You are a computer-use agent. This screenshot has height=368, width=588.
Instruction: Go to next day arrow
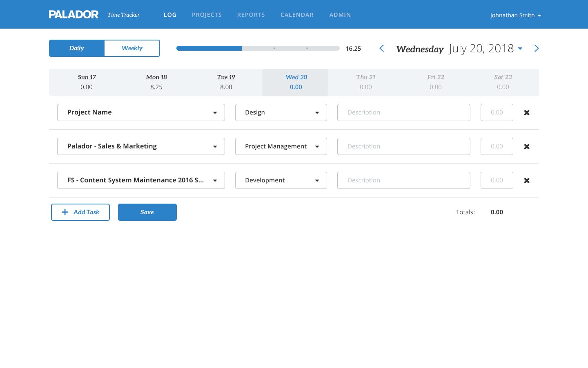coord(537,48)
